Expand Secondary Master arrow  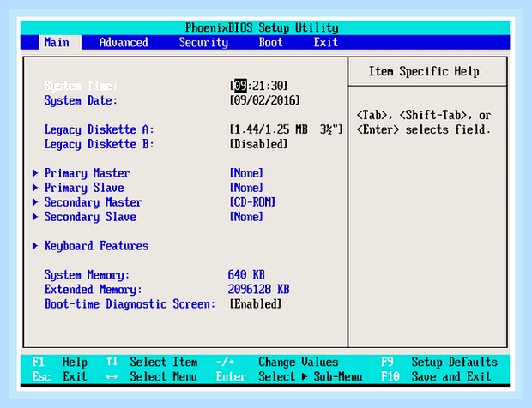(35, 202)
